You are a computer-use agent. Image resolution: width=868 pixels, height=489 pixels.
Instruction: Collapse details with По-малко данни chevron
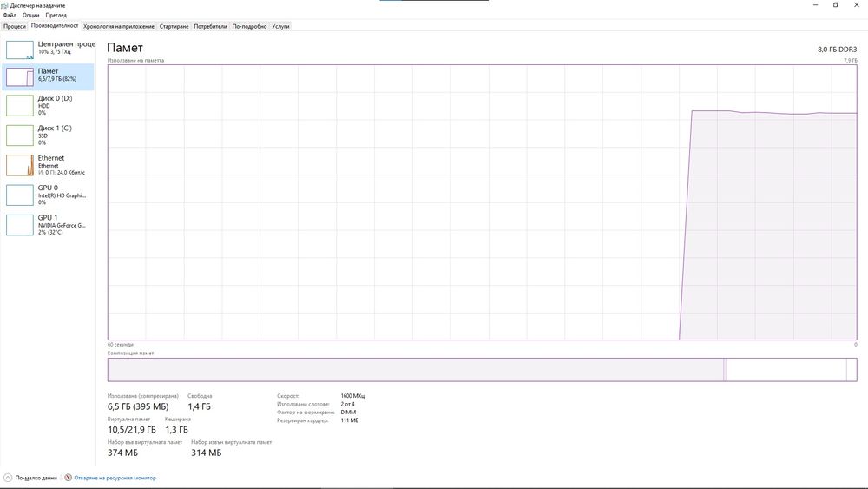(x=8, y=478)
